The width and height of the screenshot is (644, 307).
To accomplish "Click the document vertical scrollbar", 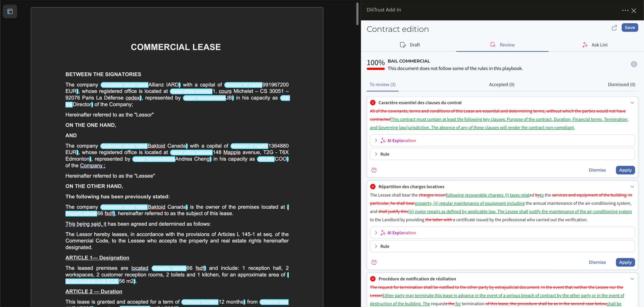I will click(357, 14).
